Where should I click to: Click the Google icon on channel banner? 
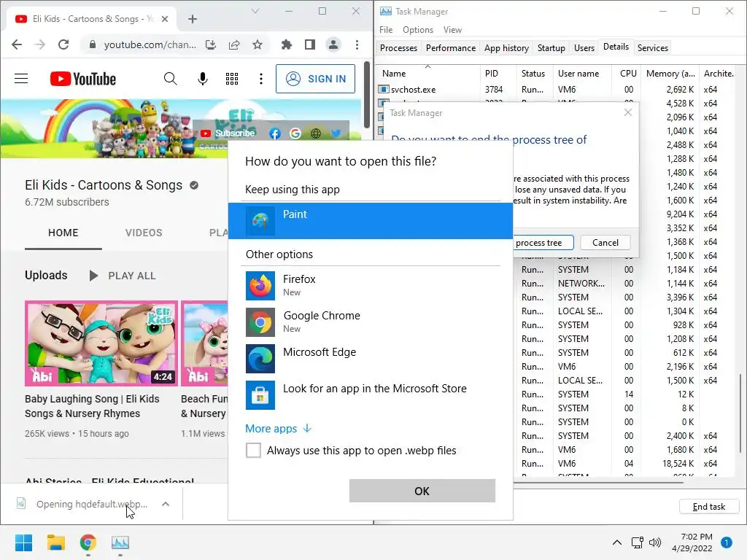tap(295, 134)
